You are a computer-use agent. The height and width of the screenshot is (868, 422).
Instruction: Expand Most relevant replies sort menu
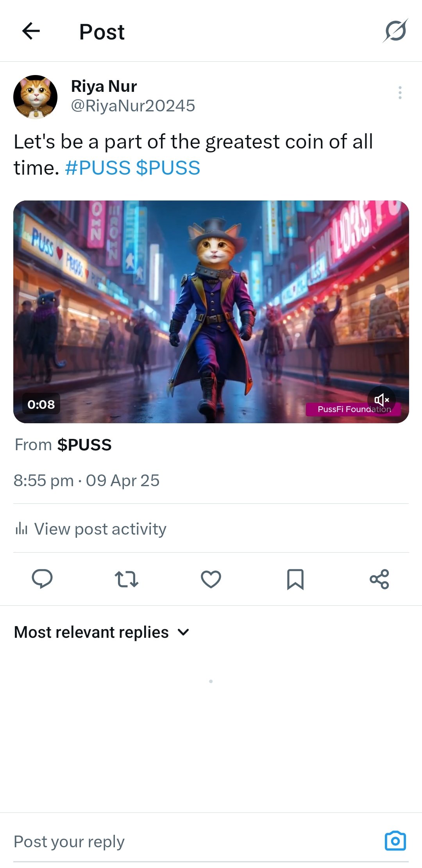pyautogui.click(x=102, y=632)
